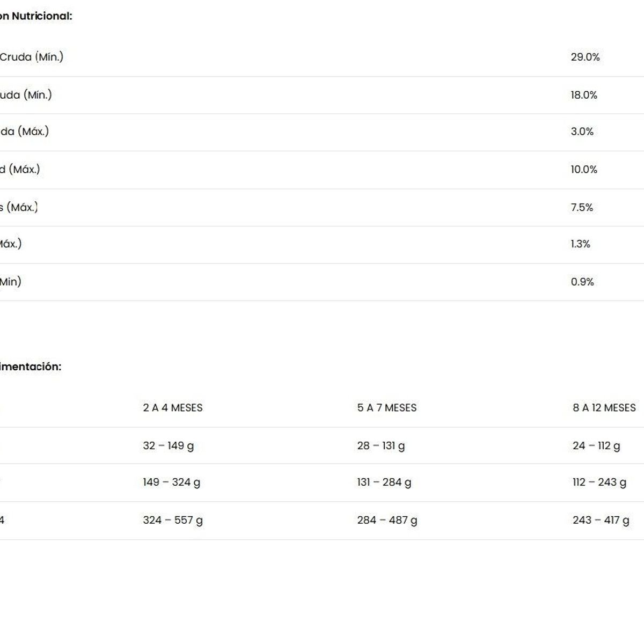
Task: Select the "284 – 487 g" feeding cell
Action: click(x=387, y=520)
